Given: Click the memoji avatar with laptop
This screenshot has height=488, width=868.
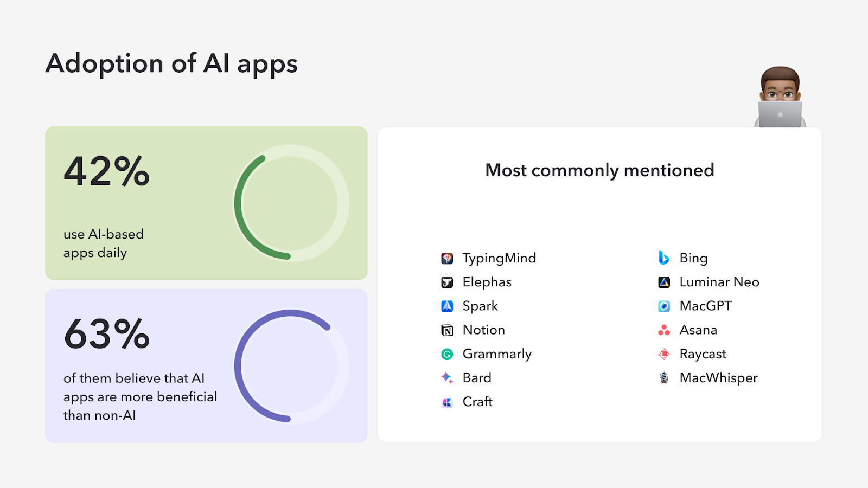Looking at the screenshot, I should 780,98.
